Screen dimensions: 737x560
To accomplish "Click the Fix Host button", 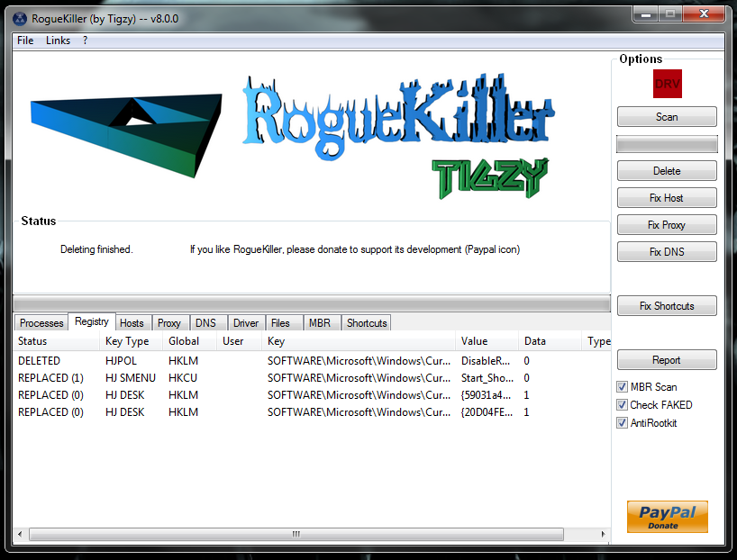I will (667, 198).
